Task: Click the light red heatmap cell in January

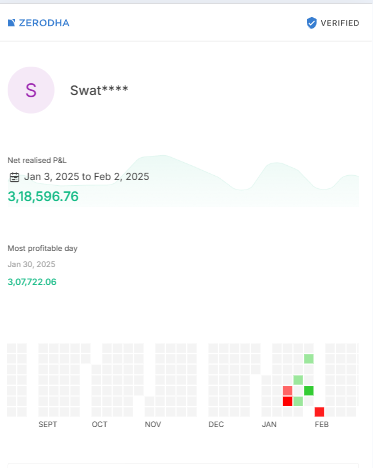Action: pos(287,390)
